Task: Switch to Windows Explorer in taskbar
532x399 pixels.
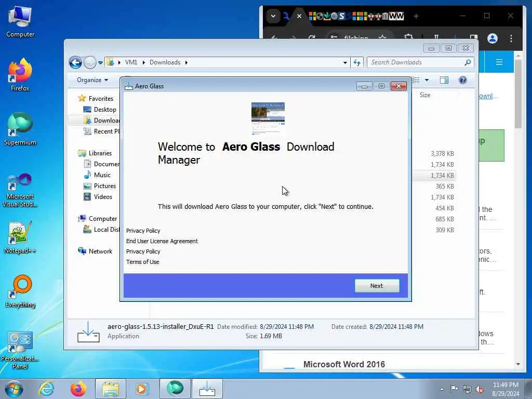Action: click(111, 389)
